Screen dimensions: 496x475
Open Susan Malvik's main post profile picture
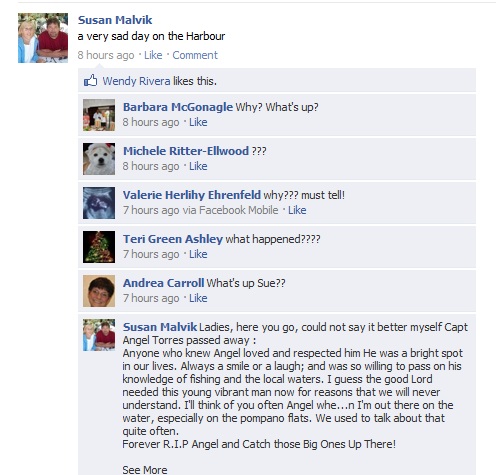[43, 38]
